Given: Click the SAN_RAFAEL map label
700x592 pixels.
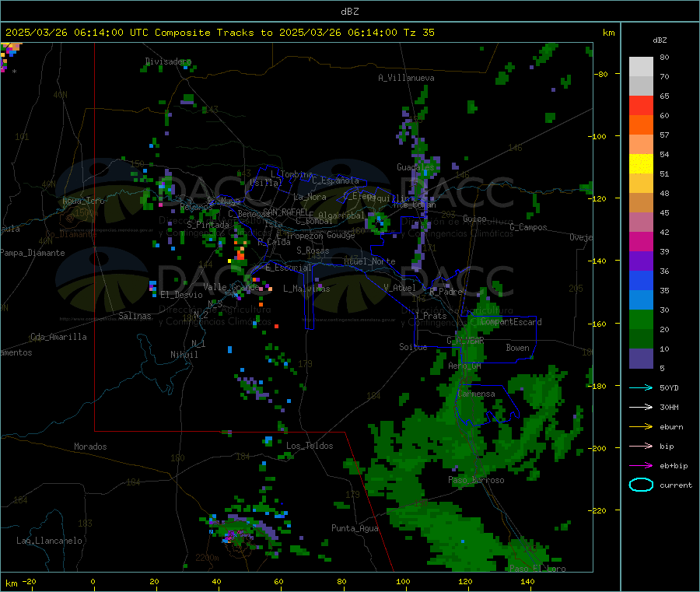Looking at the screenshot, I should [285, 212].
